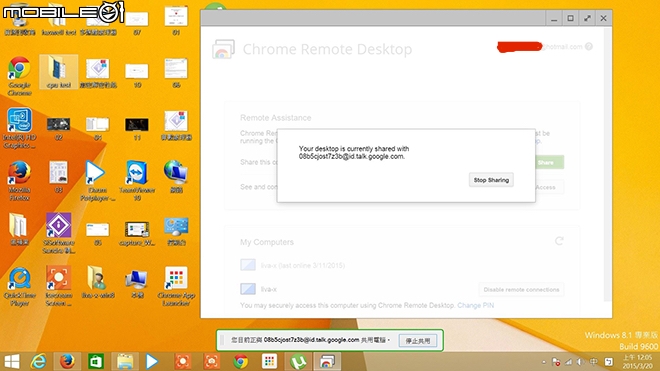This screenshot has height=371, width=660.
Task: Click Disable remote connections button
Action: pos(521,290)
